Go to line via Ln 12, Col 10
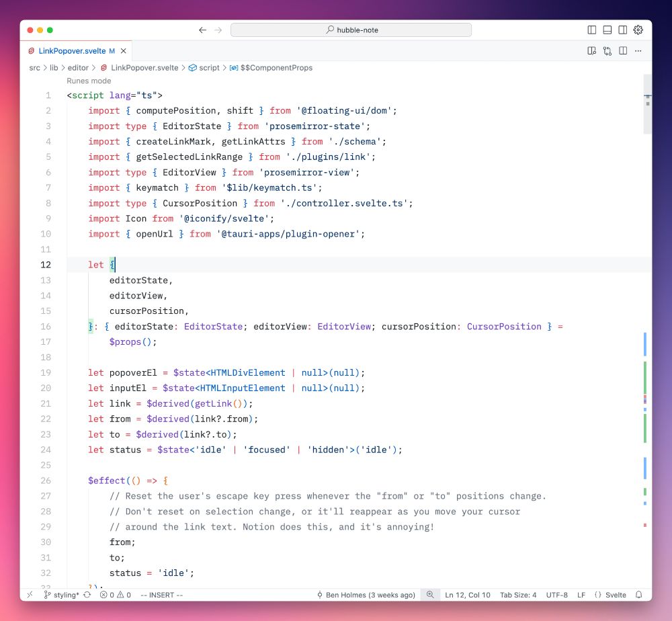This screenshot has height=621, width=672. [467, 595]
